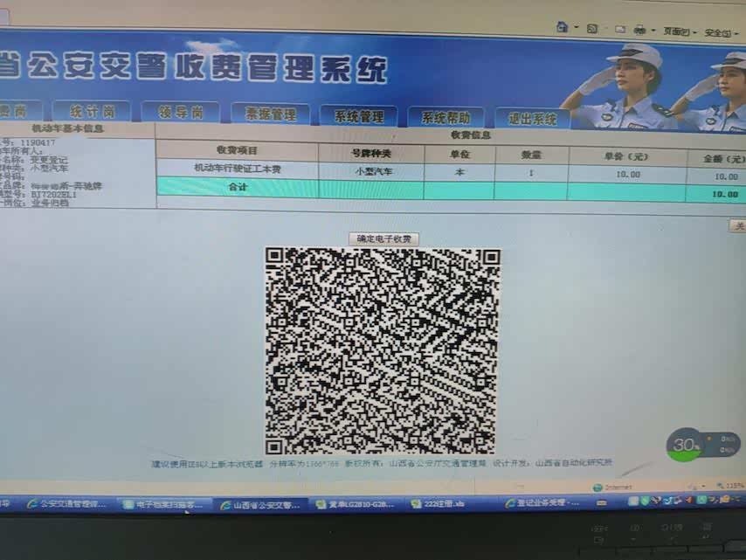Switch to the 领导岗 tab
746x560 pixels.
(182, 113)
